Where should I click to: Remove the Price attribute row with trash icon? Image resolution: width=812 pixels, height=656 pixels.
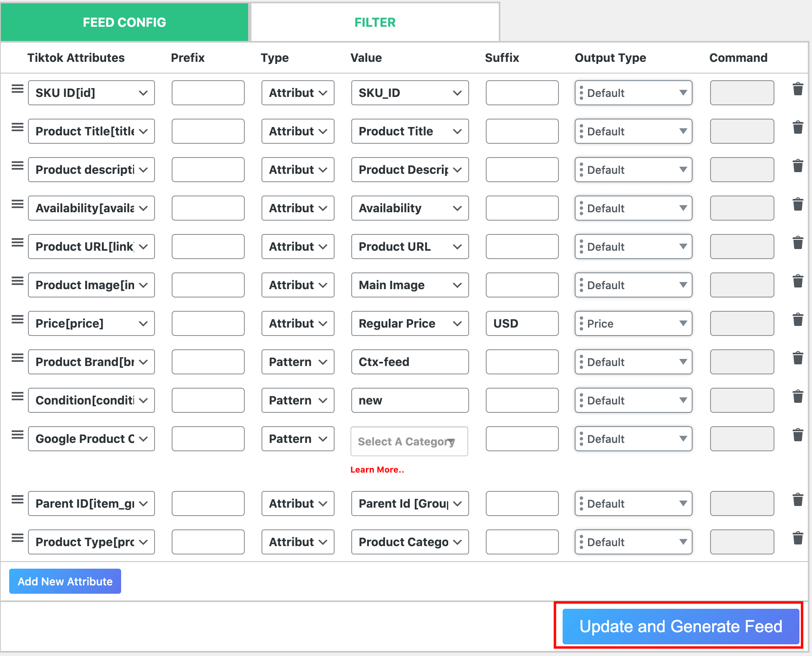pyautogui.click(x=798, y=319)
